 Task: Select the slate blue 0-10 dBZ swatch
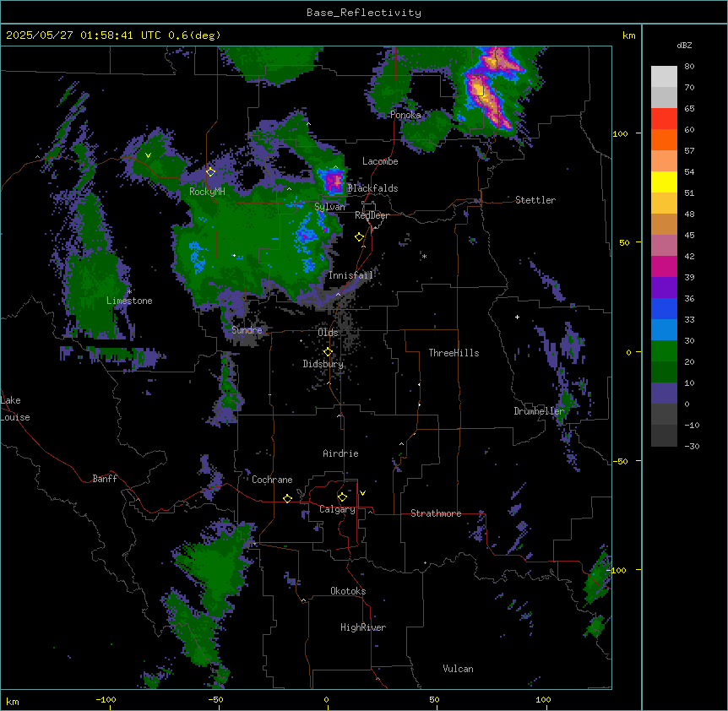[664, 393]
